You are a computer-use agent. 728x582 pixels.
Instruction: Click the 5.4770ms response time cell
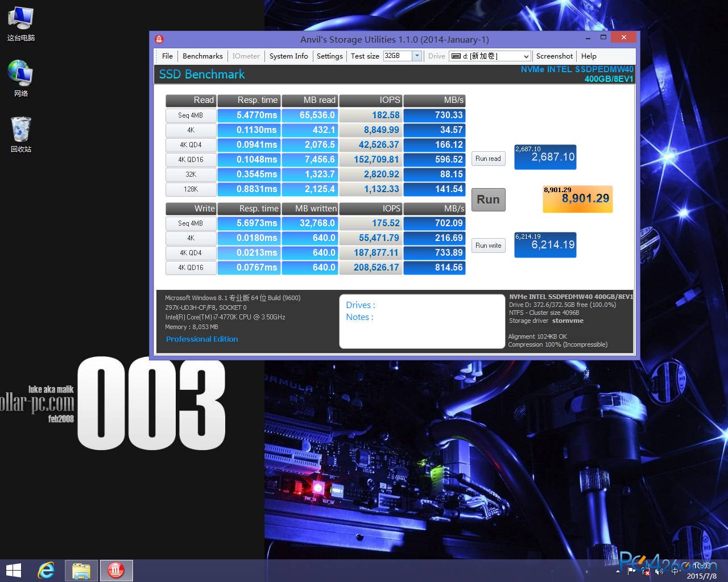tap(249, 115)
